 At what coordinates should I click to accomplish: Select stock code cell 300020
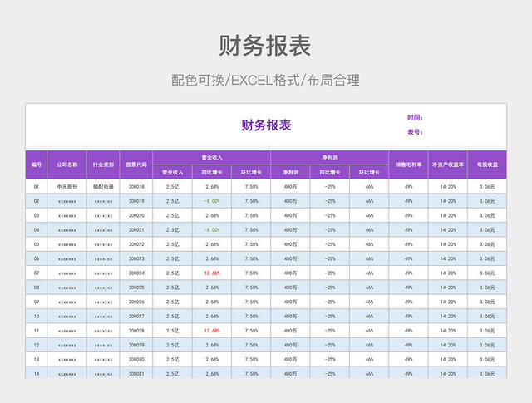pyautogui.click(x=136, y=215)
